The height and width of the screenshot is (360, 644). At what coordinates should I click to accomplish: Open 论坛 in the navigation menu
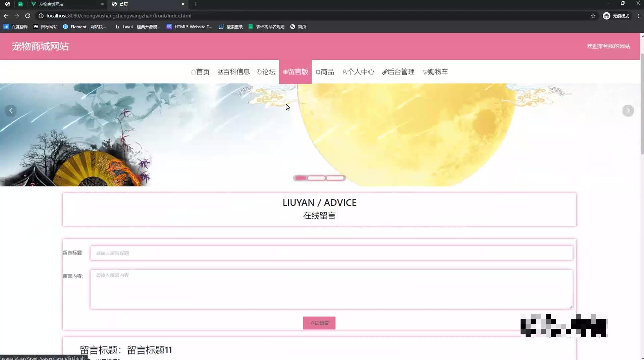tap(266, 72)
